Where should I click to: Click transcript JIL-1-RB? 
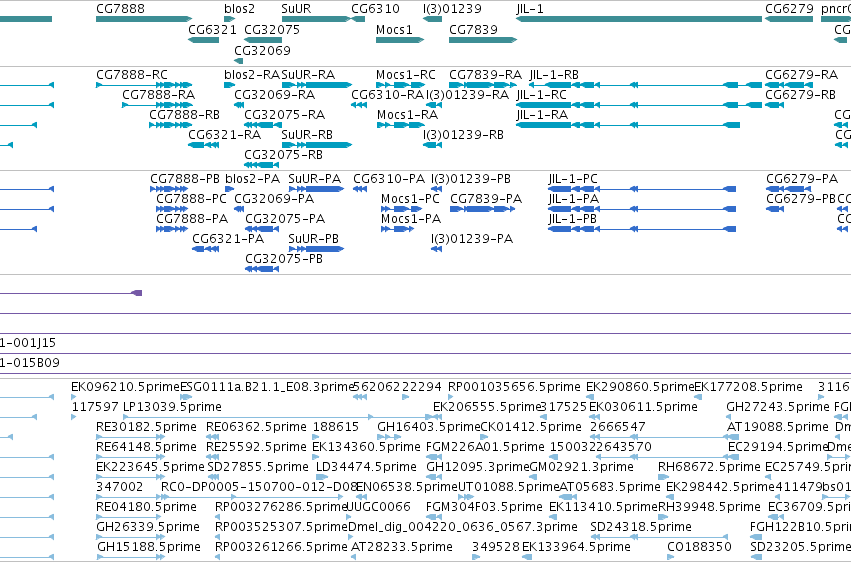645,85
